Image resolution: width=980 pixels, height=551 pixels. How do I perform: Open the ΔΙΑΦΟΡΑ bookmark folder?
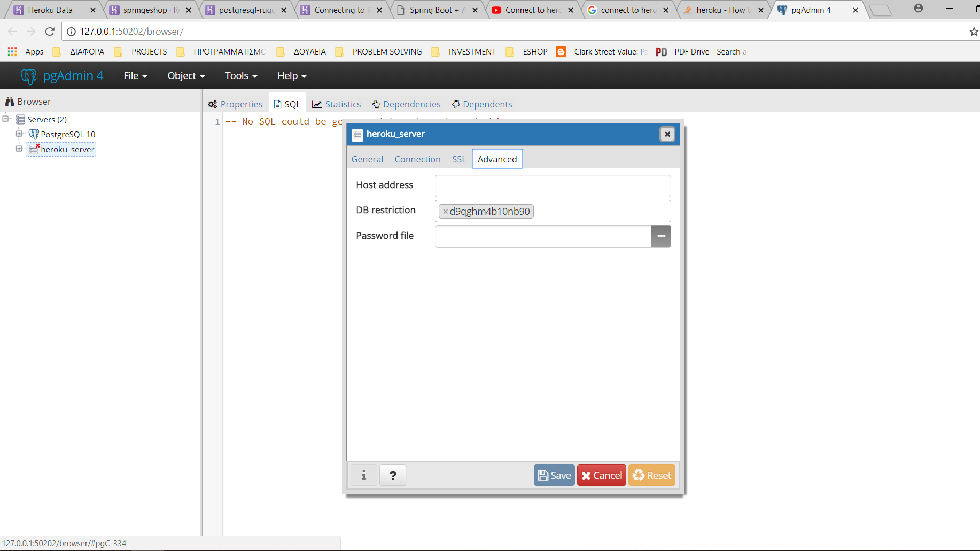point(79,52)
